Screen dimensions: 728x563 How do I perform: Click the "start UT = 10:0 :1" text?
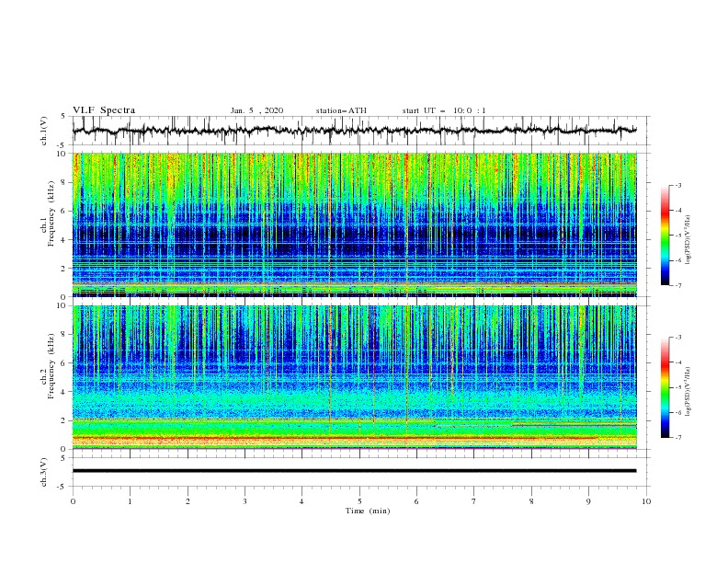444,110
